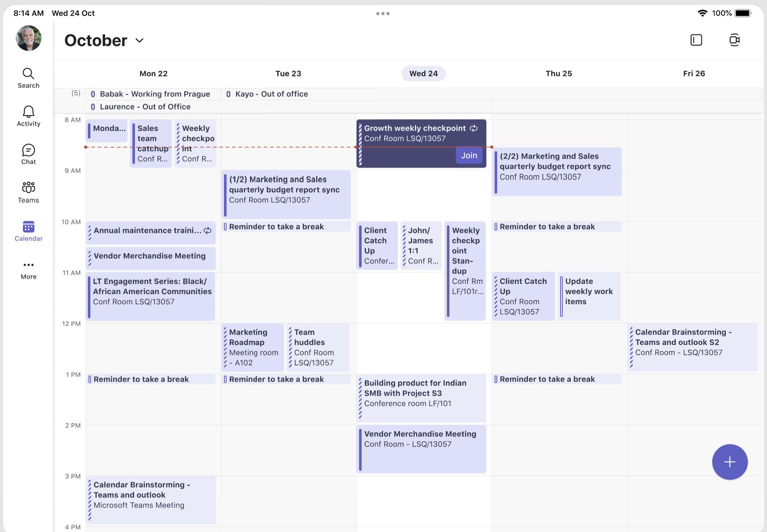This screenshot has height=532, width=767.
Task: Open Vendor Merchandise Meeting on Wednesday
Action: [421, 449]
